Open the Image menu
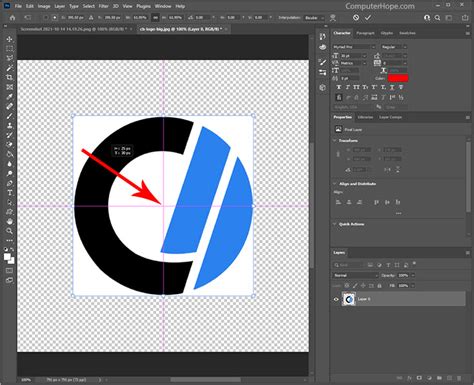Viewport: 474px width, 385px height. pos(44,6)
